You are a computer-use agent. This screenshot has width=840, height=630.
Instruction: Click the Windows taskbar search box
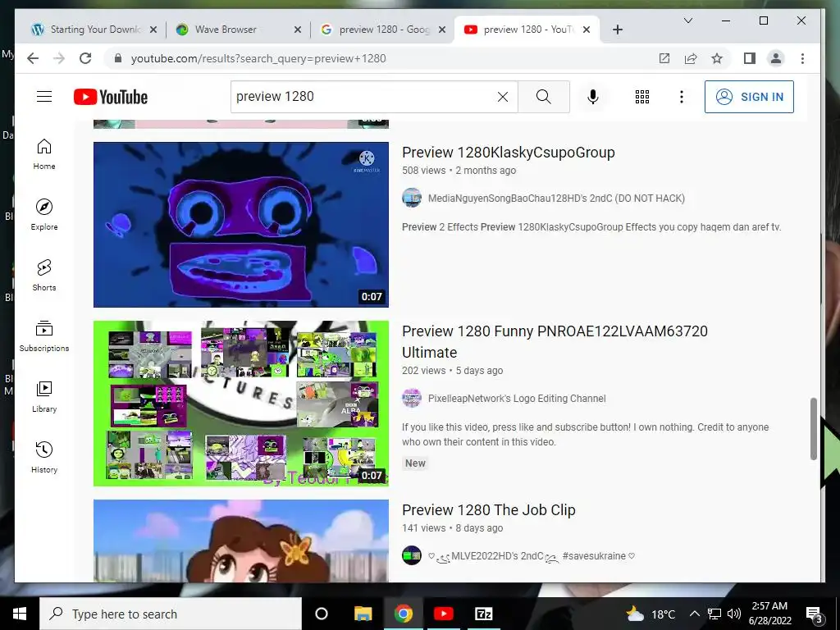tap(171, 614)
